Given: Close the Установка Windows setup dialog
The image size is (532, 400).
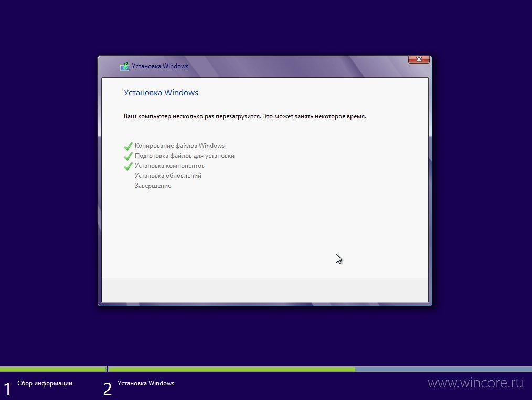Looking at the screenshot, I should click(x=419, y=59).
